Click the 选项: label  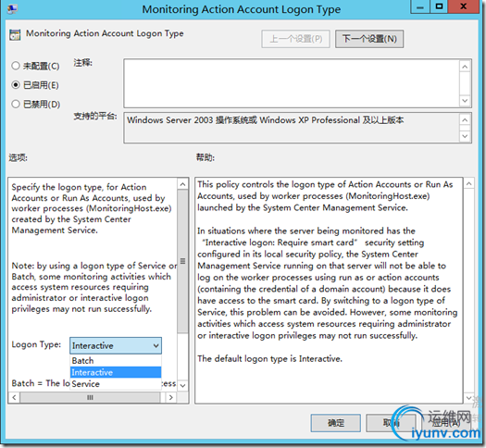18,157
